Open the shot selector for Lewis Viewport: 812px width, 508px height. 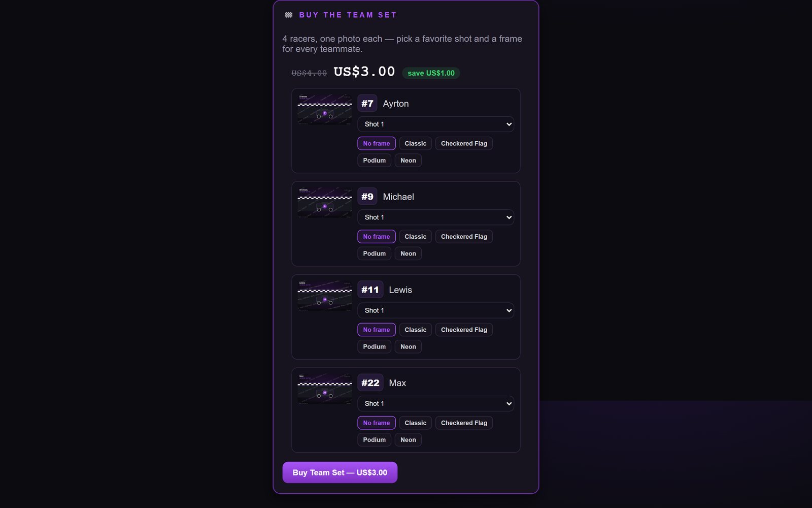click(436, 310)
